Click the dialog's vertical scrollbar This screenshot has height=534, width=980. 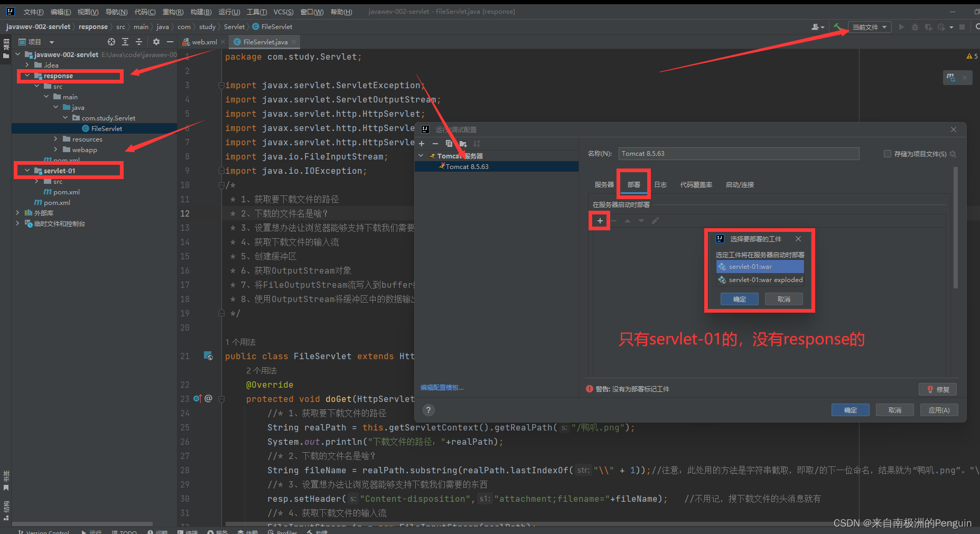pos(955,228)
